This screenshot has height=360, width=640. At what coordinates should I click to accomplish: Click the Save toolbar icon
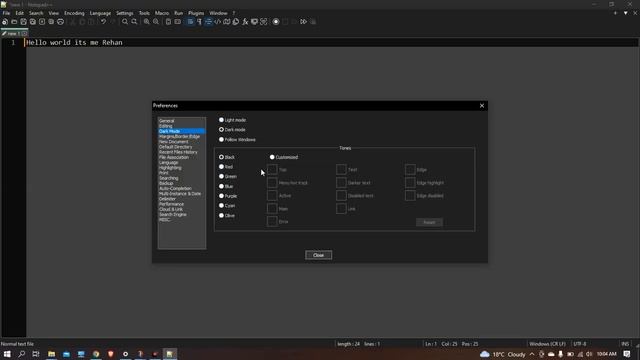[24, 22]
